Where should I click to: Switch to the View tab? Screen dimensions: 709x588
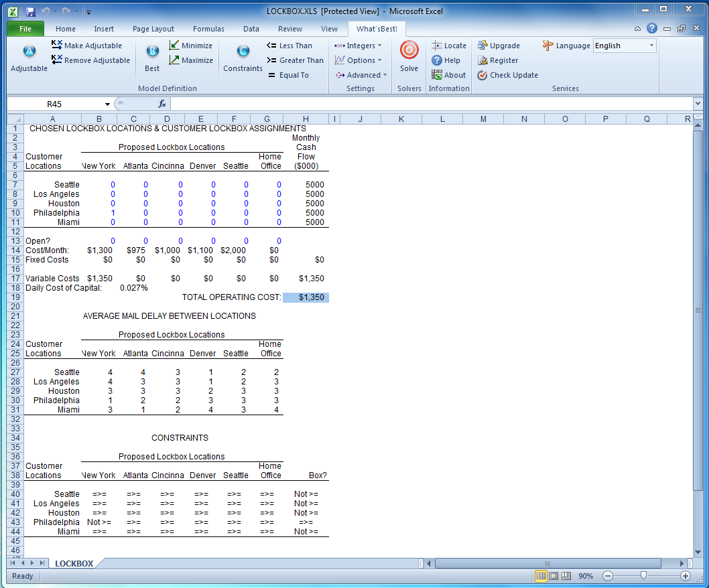click(x=329, y=29)
